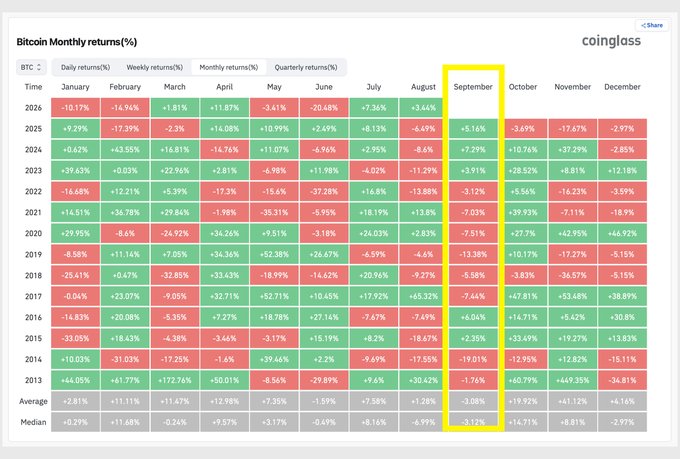
Task: Click the October column header
Action: coord(523,87)
